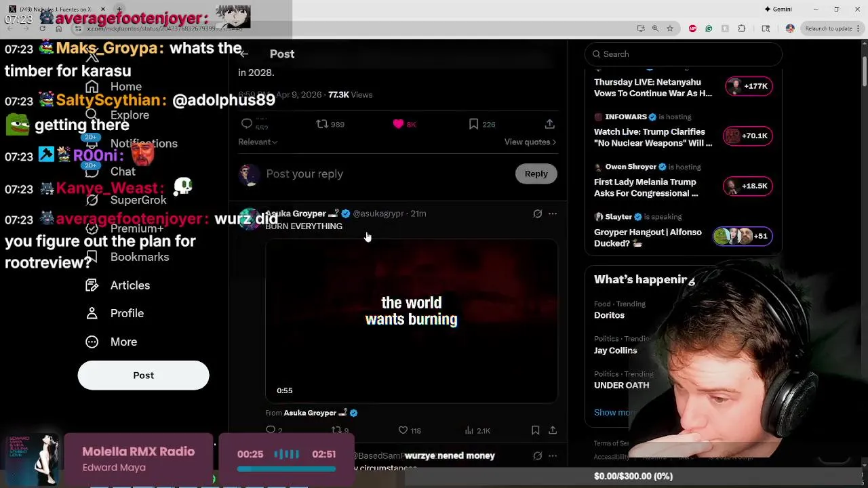Join the +70.1K listeners space
This screenshot has width=868, height=488.
(x=747, y=136)
